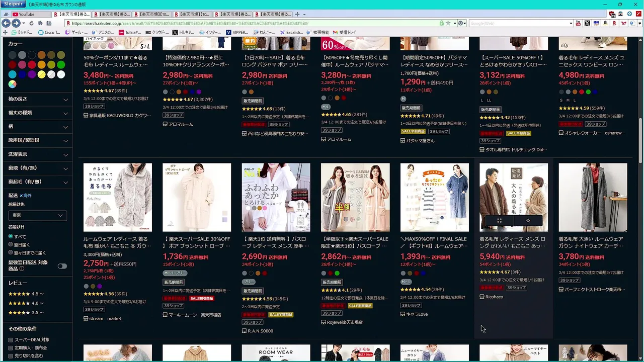The width and height of the screenshot is (644, 362).
Task: Open the 東京 delivery destination dropdown
Action: (x=38, y=215)
